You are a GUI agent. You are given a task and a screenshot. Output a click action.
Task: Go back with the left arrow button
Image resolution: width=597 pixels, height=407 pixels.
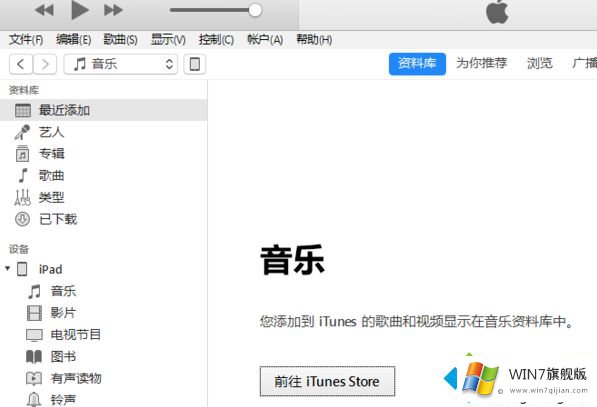(21, 64)
